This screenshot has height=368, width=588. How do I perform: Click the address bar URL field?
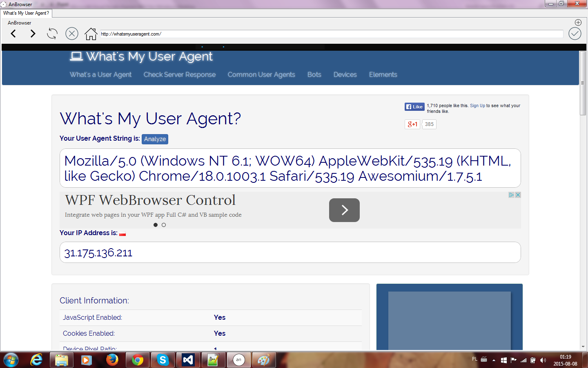point(332,34)
